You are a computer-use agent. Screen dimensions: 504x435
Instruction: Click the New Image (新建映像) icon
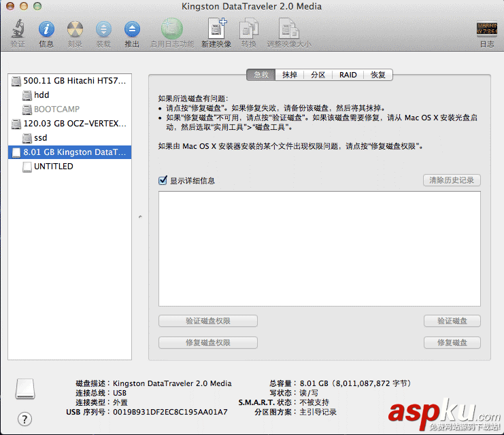pyautogui.click(x=217, y=29)
